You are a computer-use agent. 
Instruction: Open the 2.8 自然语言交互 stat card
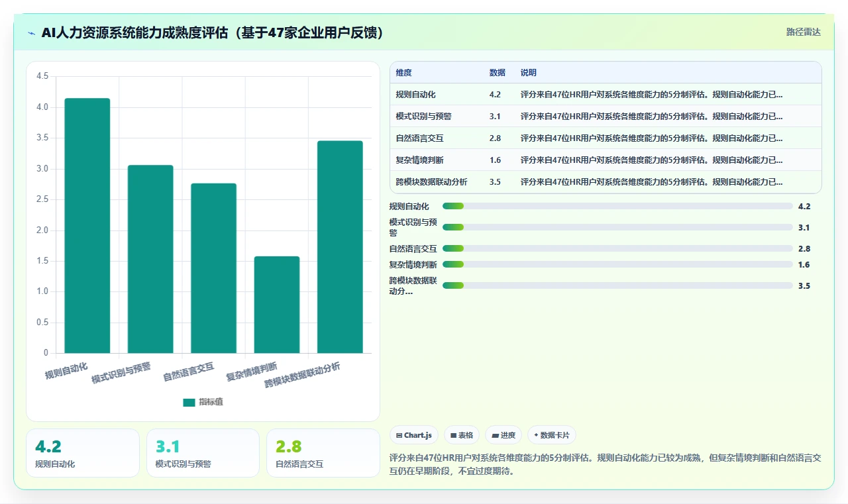(x=323, y=453)
